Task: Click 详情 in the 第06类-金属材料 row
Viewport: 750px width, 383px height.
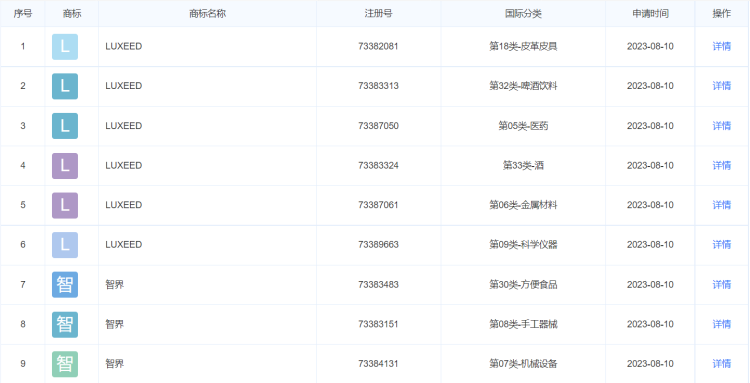Action: tap(721, 205)
